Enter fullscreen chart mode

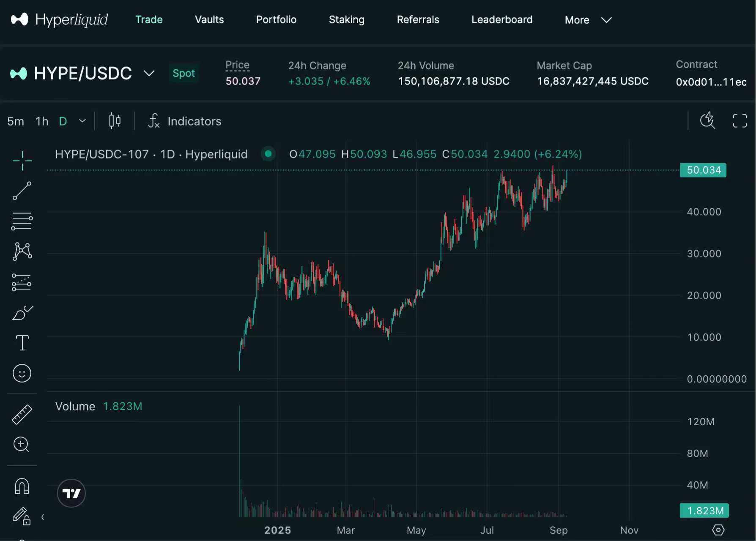click(x=740, y=120)
